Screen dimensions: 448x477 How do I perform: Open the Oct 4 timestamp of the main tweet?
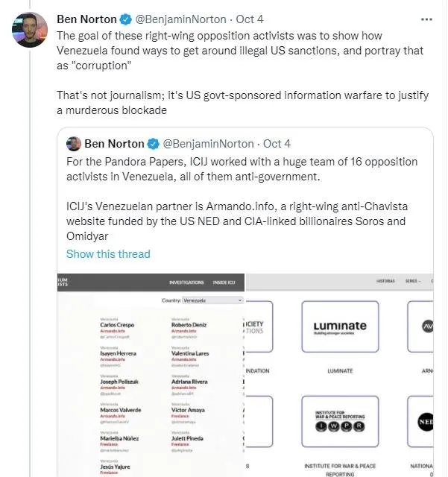pyautogui.click(x=250, y=19)
